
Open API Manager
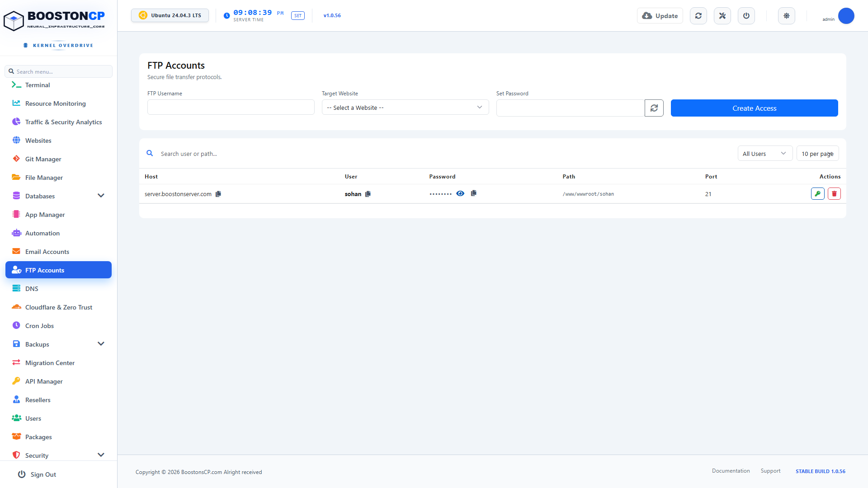[58, 381]
